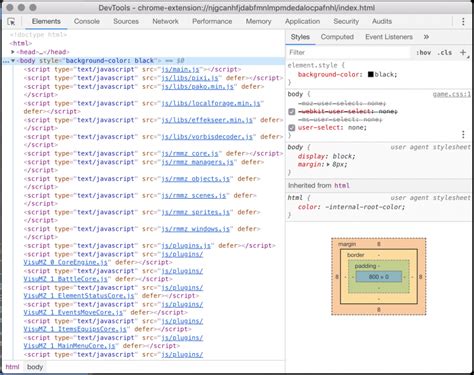This screenshot has width=474, height=375.
Task: Open VisuMZ_0_CoreEngine.js plugin link
Action: 65,262
